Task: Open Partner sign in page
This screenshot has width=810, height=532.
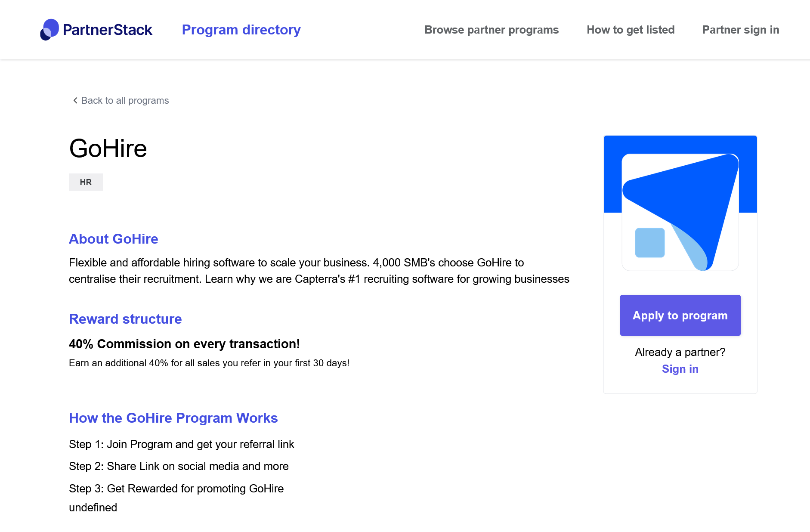Action: [x=741, y=30]
